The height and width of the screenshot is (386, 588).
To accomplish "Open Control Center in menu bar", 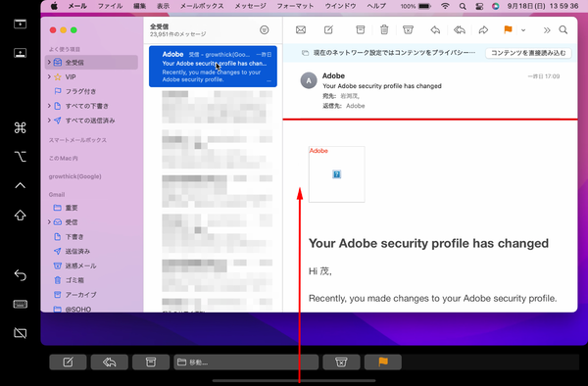I will coord(479,7).
